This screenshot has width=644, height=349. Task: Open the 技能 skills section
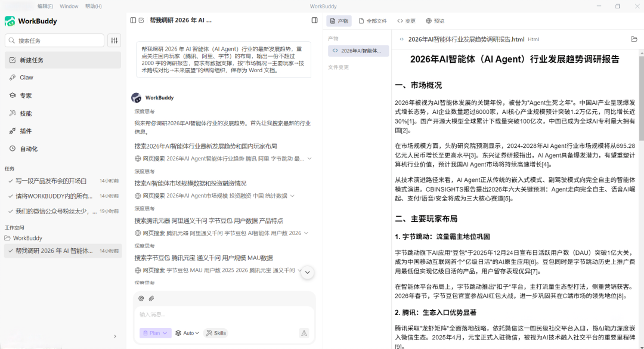pos(63,113)
